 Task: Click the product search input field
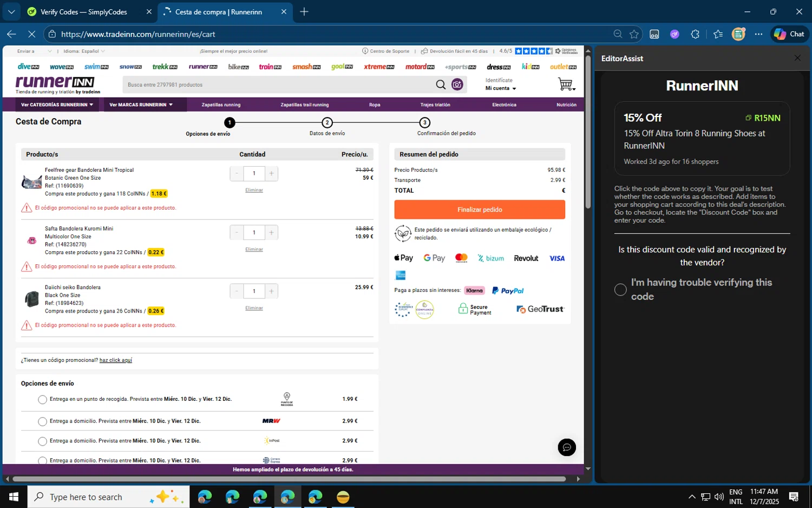pyautogui.click(x=279, y=84)
